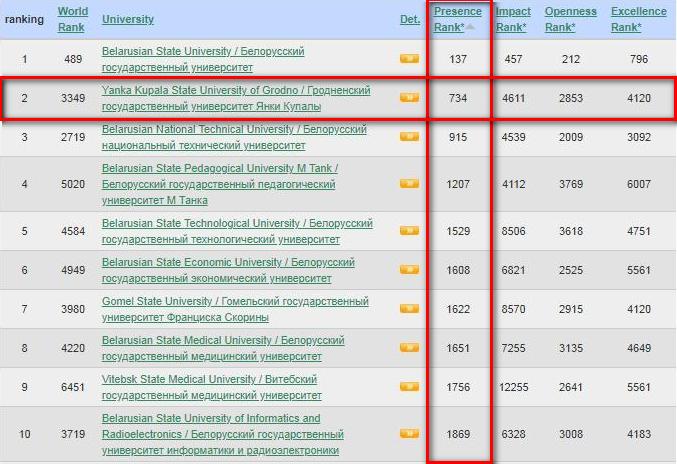
Task: Click the ascending sort arrow beside Presence Rank
Action: [471, 27]
